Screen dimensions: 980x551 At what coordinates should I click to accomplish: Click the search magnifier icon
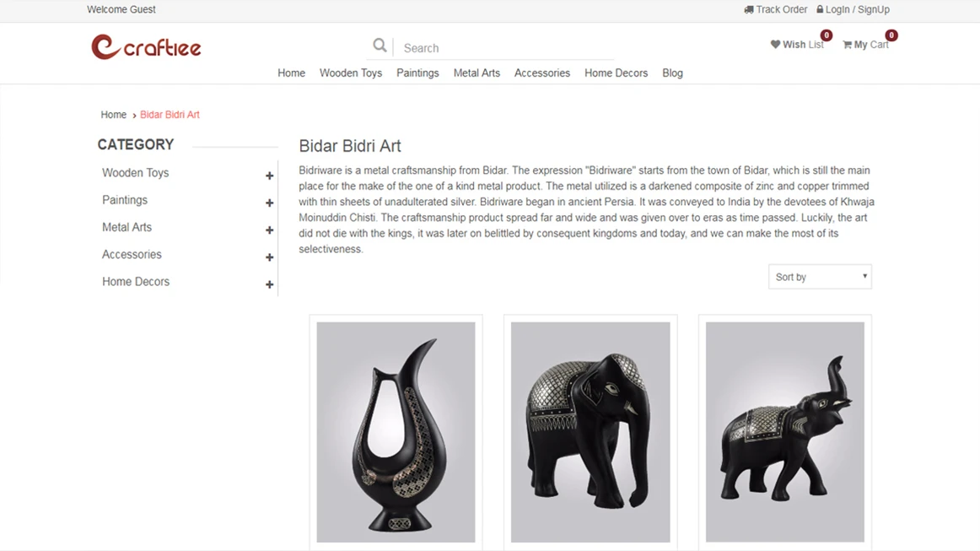[380, 46]
